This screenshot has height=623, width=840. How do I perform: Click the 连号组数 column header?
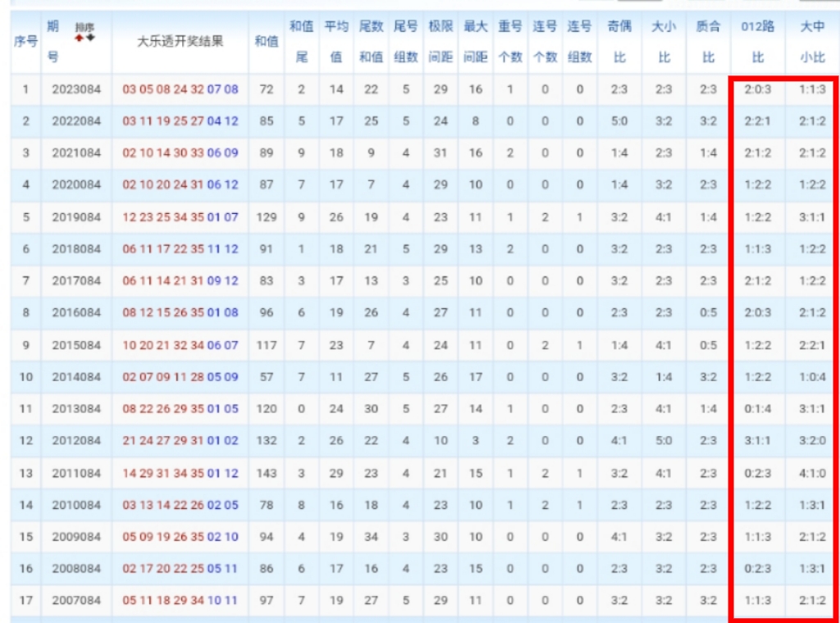pos(580,42)
